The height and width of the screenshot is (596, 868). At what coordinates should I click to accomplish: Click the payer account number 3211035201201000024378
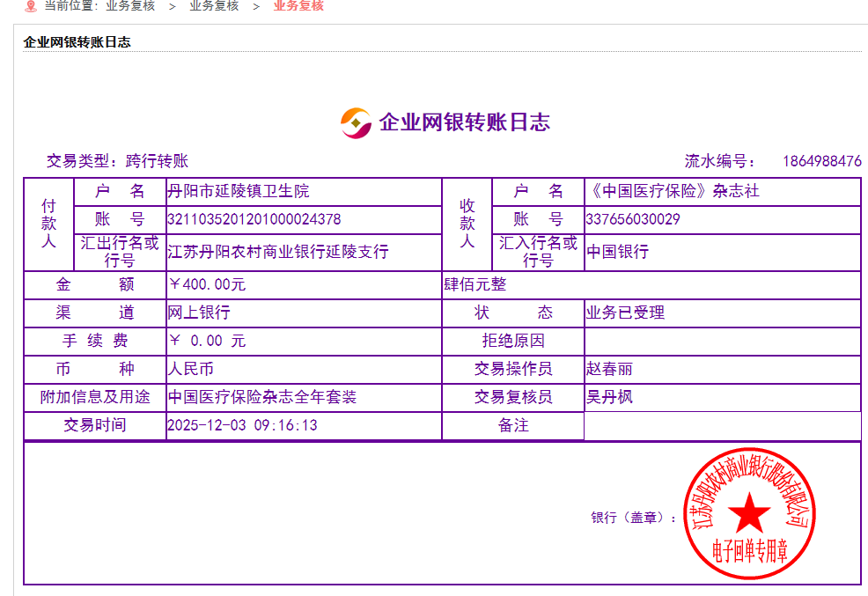(254, 219)
